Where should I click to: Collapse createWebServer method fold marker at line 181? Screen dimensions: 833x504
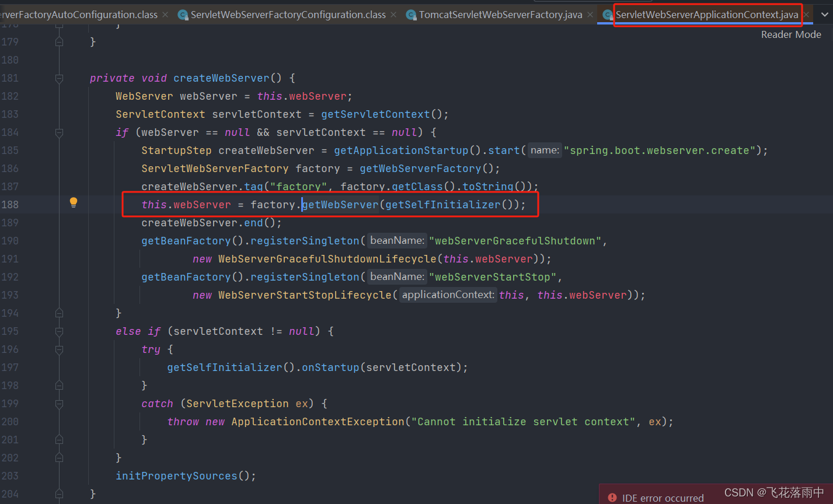pos(59,78)
